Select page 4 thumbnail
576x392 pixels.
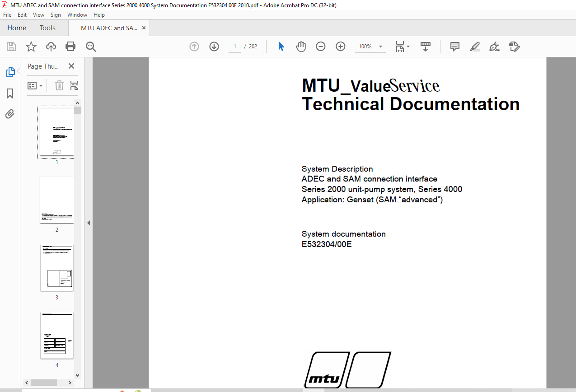(56, 335)
